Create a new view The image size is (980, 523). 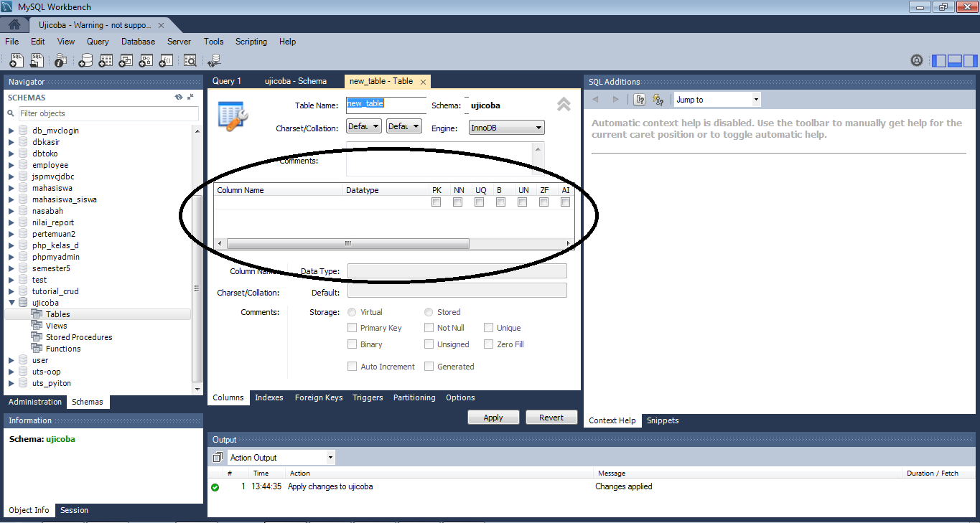click(126, 60)
